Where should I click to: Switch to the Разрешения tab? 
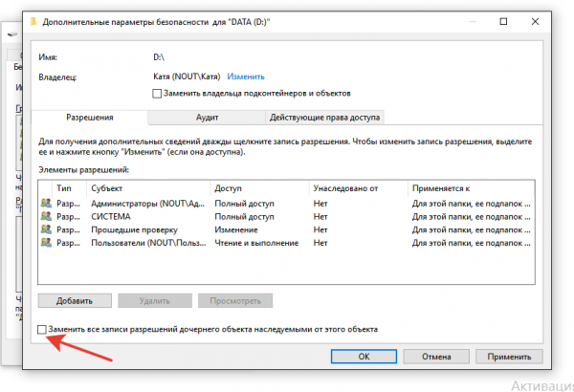pyautogui.click(x=90, y=118)
